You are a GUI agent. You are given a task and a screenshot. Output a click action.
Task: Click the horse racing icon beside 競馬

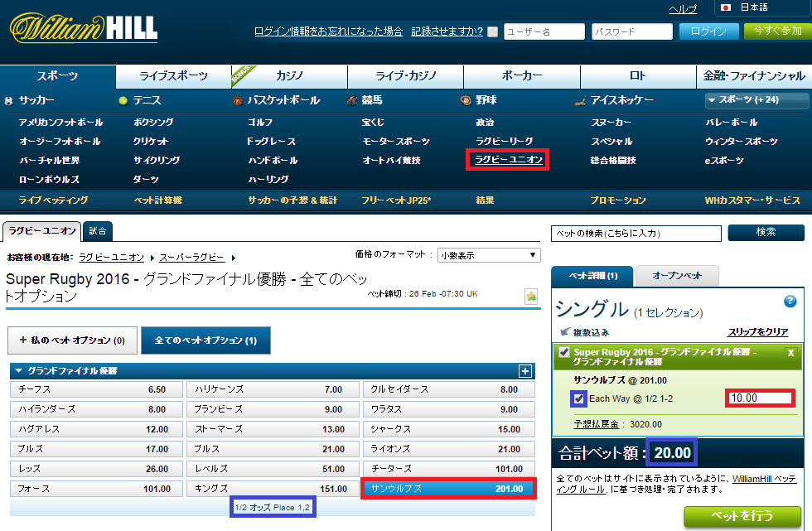351,100
